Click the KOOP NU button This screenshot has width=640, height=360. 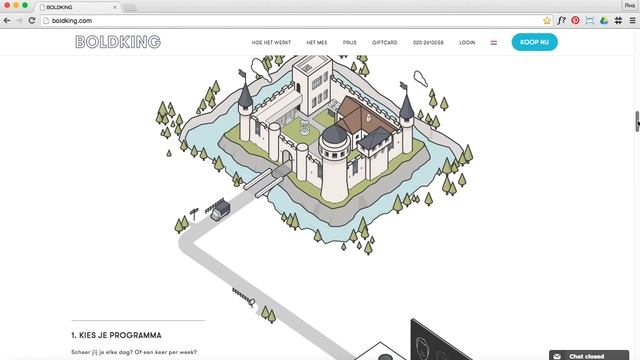coord(535,42)
